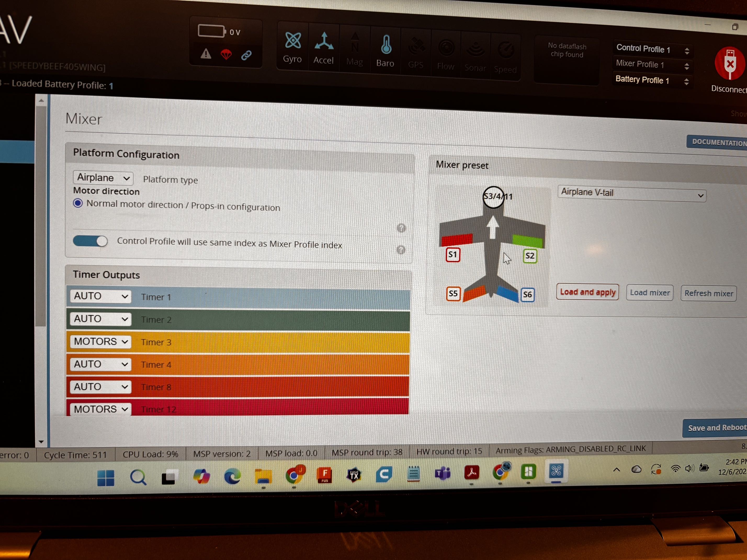Image resolution: width=747 pixels, height=560 pixels.
Task: Click the blue link status icon
Action: (246, 55)
